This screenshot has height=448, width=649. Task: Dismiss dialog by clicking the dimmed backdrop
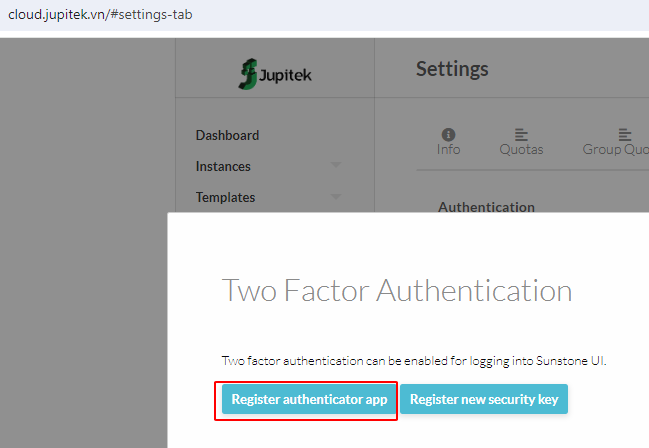pyautogui.click(x=83, y=248)
